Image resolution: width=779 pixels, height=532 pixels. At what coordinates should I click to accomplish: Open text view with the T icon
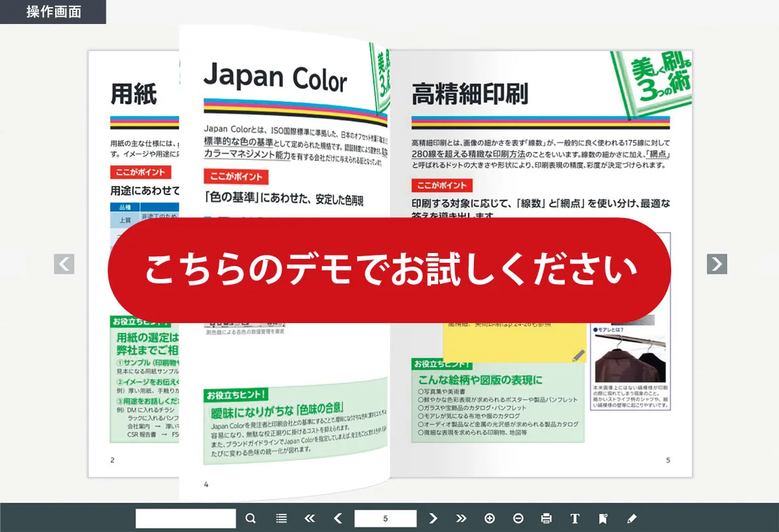575,518
